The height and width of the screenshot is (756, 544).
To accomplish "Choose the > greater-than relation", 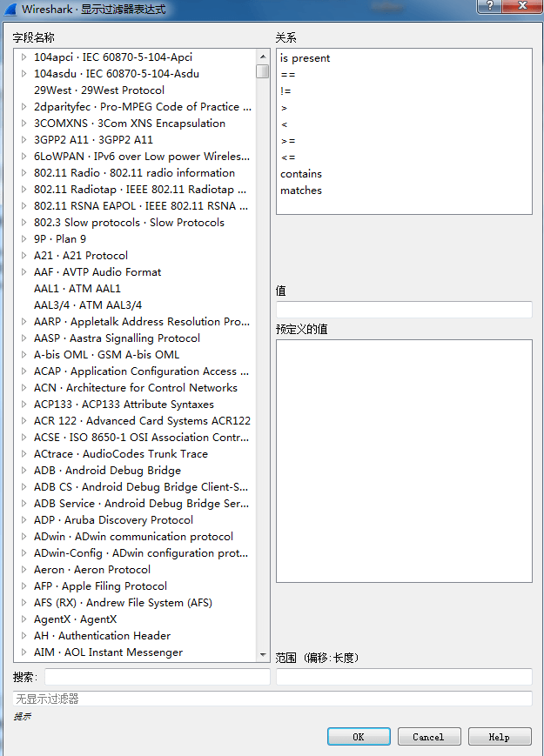I will [284, 108].
